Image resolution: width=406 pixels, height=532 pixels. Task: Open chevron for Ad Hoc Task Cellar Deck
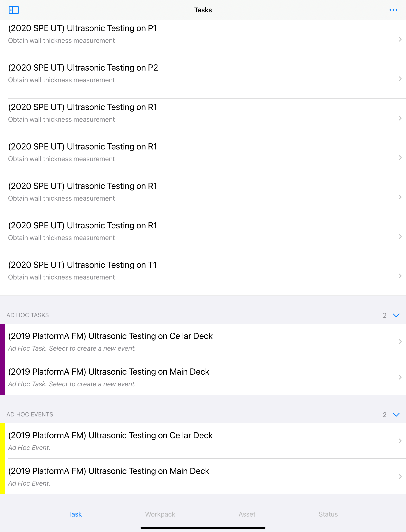(400, 342)
